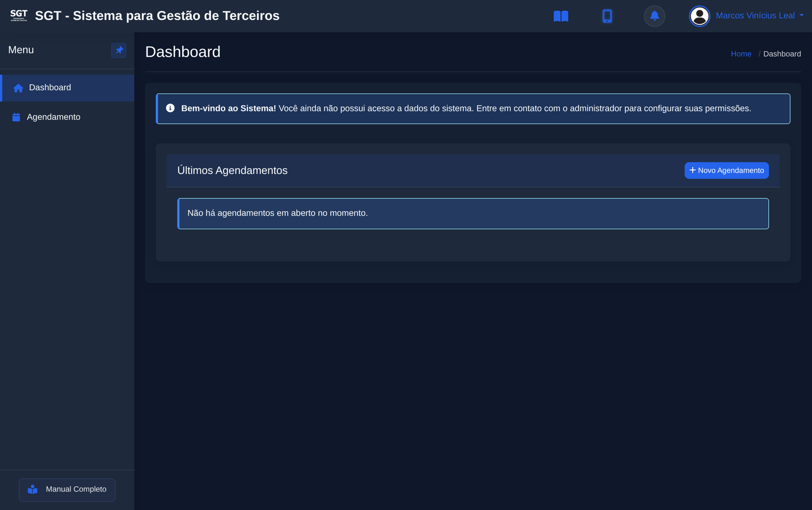
Task: Click the Dashboard page title
Action: click(183, 52)
